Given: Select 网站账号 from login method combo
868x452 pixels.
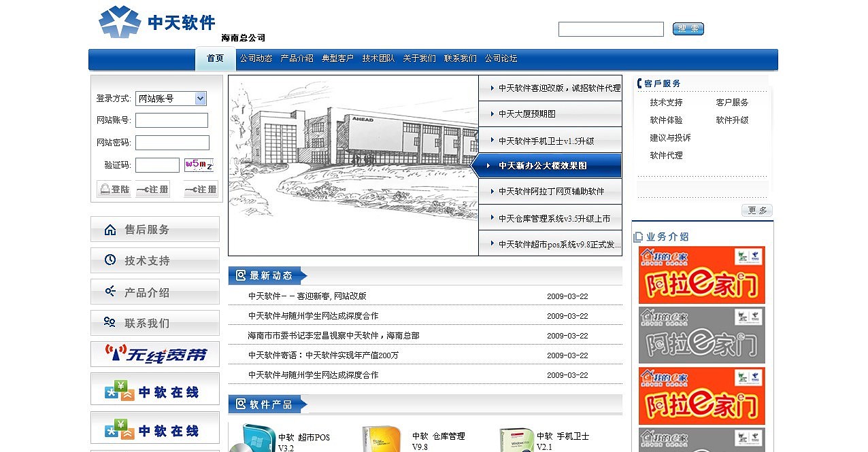Looking at the screenshot, I should (170, 98).
